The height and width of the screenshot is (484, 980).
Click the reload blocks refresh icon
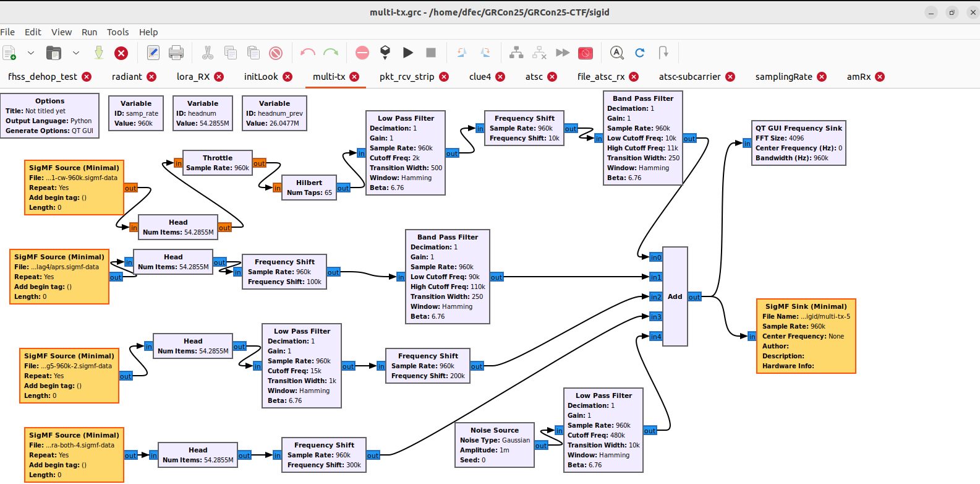tap(640, 53)
